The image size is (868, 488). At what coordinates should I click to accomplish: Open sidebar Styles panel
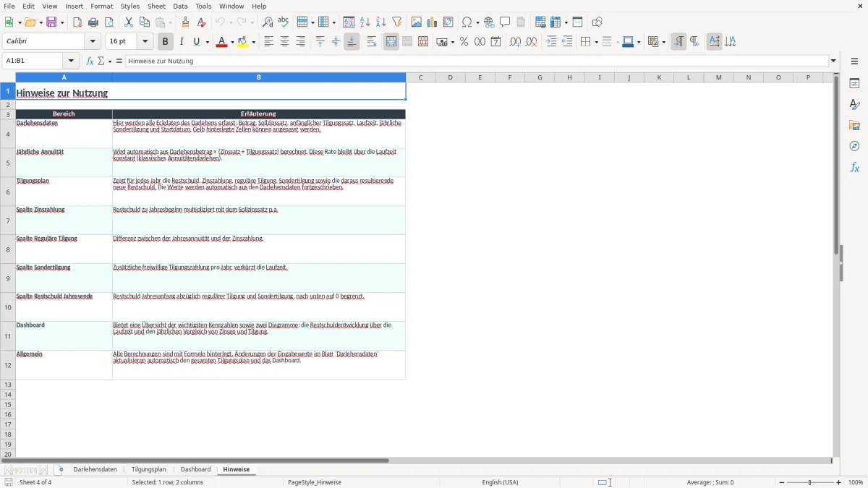pos(854,105)
